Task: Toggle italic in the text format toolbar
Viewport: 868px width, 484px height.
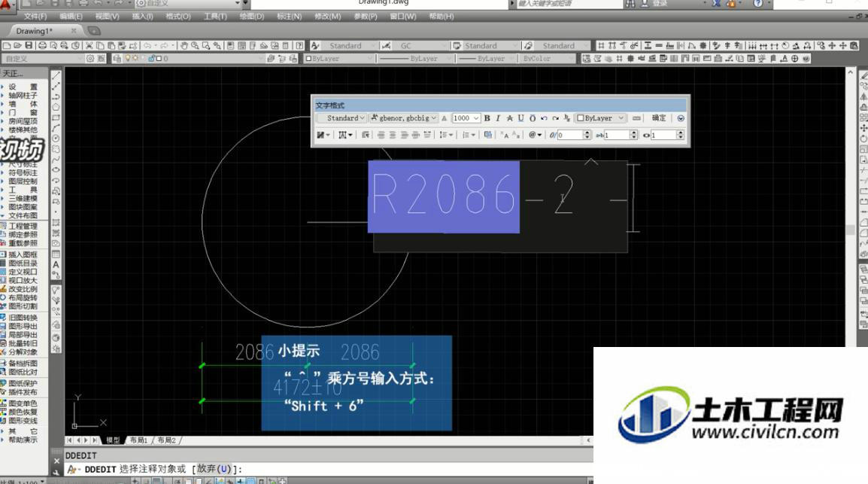Action: pos(498,118)
